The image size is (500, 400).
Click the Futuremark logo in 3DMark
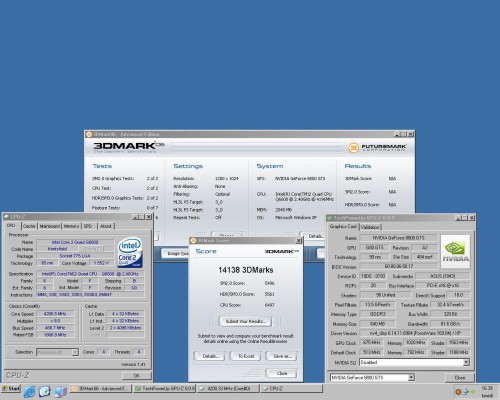[377, 147]
